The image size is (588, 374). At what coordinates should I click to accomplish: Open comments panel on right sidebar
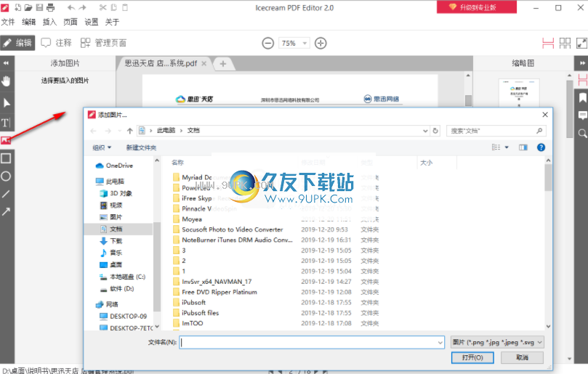pyautogui.click(x=582, y=115)
